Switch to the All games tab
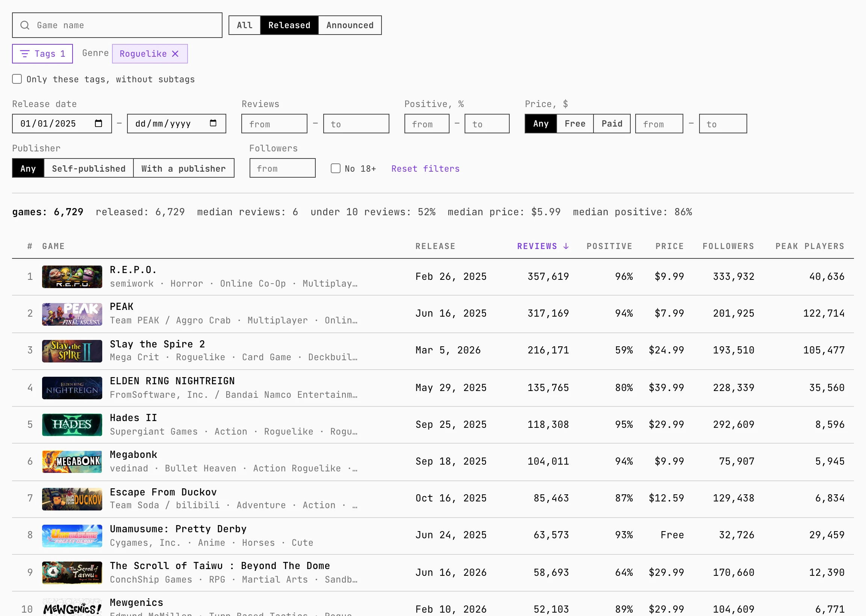 tap(244, 25)
